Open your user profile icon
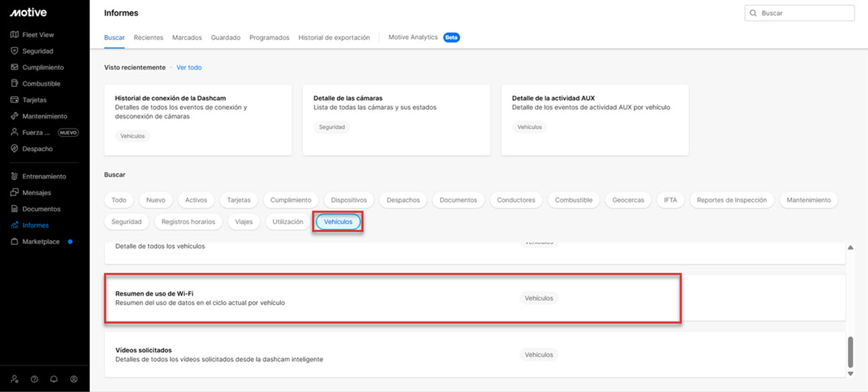Viewport: 868px width, 392px height. (74, 379)
